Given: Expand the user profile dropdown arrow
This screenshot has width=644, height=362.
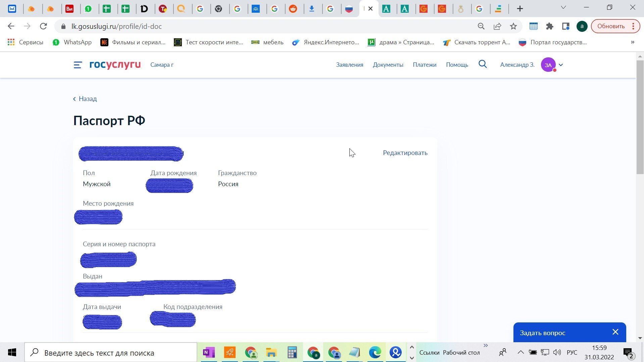Looking at the screenshot, I should click(x=561, y=65).
